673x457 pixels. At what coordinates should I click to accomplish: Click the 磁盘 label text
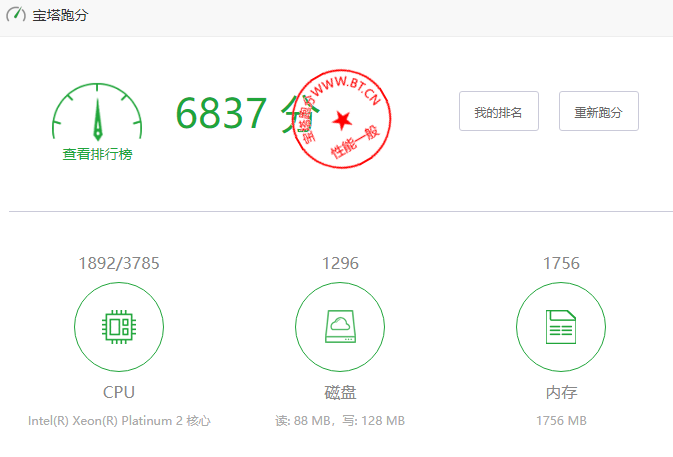point(340,392)
